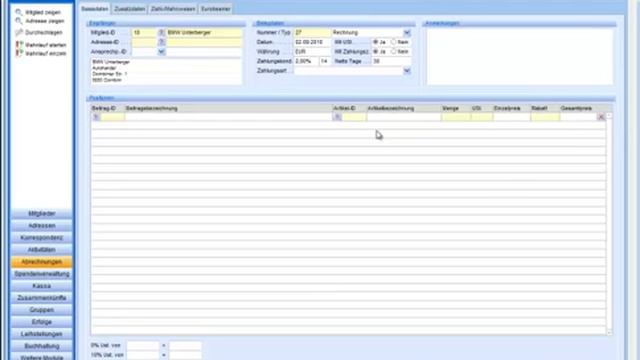Image resolution: width=640 pixels, height=360 pixels.
Task: Click the Zahlungskond. days field showing 14
Action: (325, 61)
